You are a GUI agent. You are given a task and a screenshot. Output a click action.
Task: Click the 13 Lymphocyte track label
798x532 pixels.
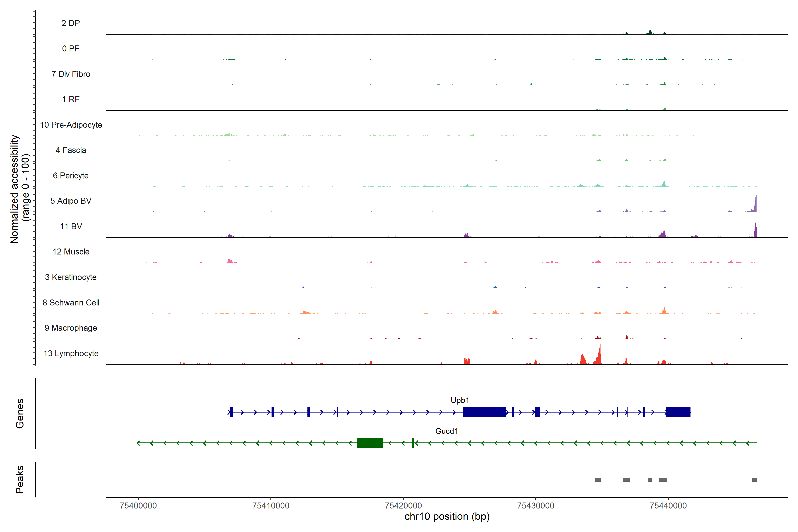(71, 353)
